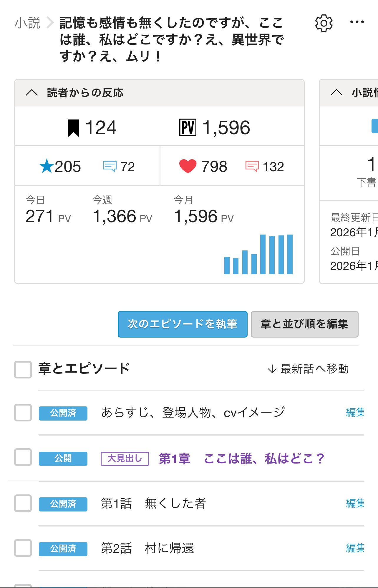
Task: Click the blue PV bar chart
Action: [x=258, y=255]
